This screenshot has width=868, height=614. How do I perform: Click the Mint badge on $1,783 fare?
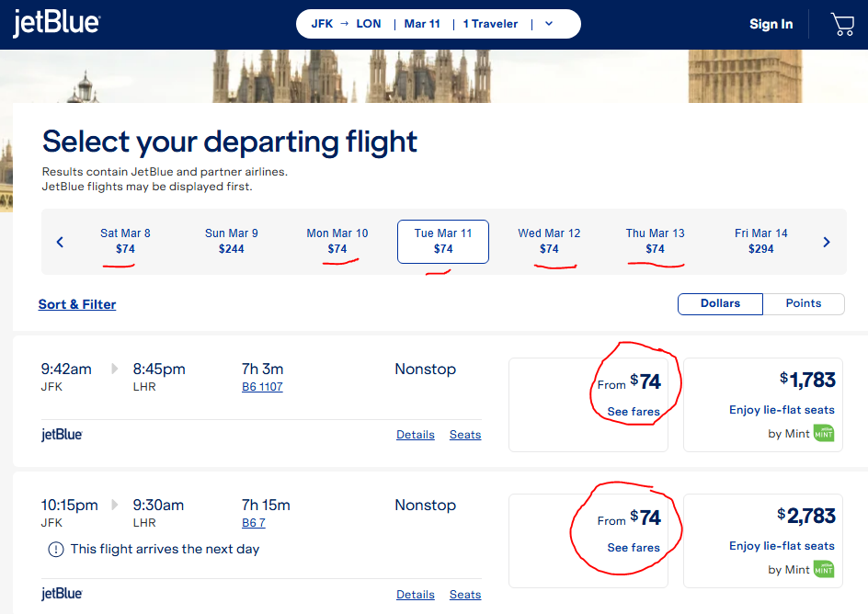(824, 433)
